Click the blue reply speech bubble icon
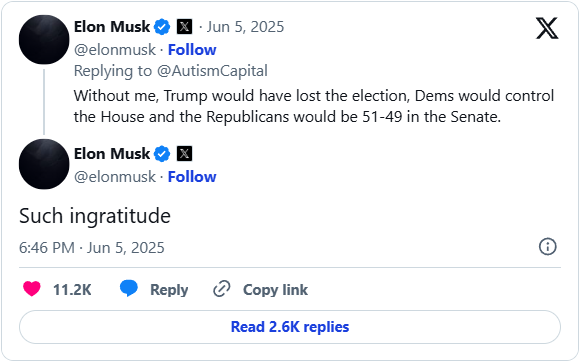Image resolution: width=580 pixels, height=362 pixels. [129, 288]
